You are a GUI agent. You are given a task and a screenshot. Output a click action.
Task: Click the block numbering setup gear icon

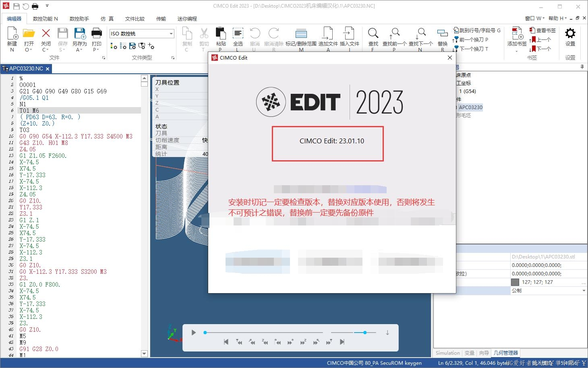pyautogui.click(x=123, y=46)
